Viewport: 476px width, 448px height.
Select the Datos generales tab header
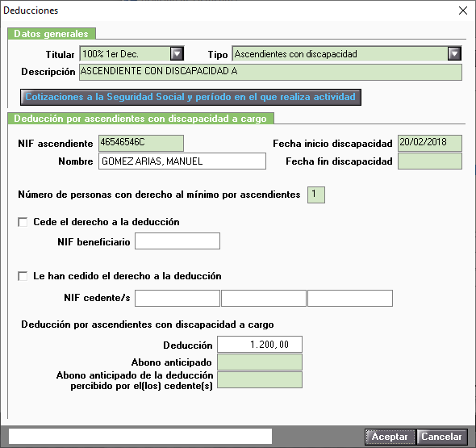pyautogui.click(x=52, y=34)
